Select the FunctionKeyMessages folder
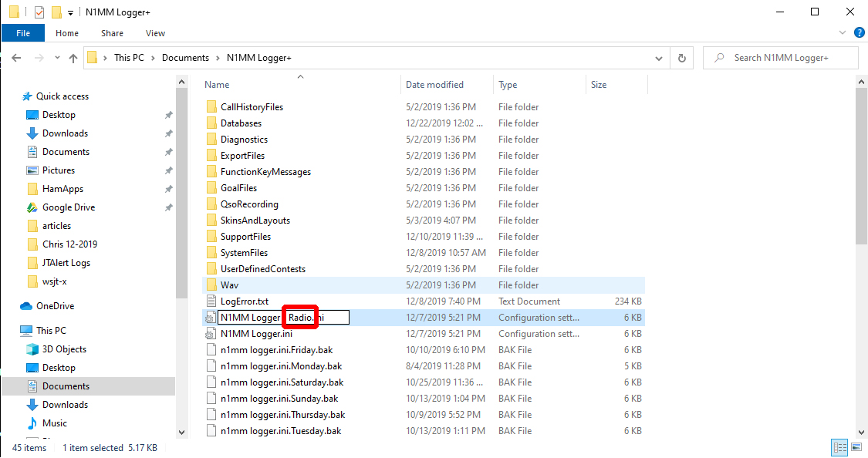The width and height of the screenshot is (868, 458). [x=265, y=172]
